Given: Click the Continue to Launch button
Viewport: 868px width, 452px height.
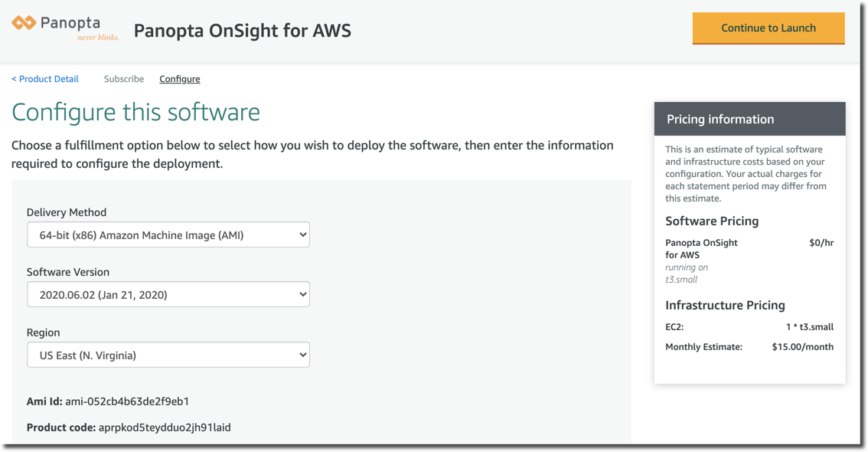Looking at the screenshot, I should pyautogui.click(x=768, y=28).
